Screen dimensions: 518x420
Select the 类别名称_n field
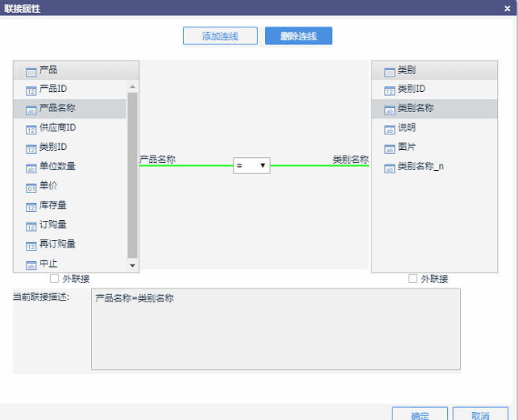(x=434, y=167)
